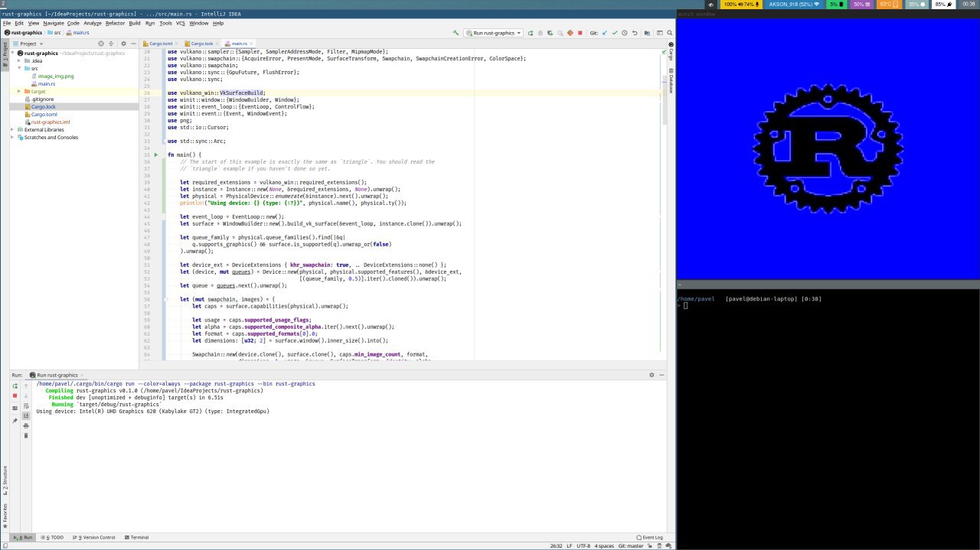
Task: Open the Refactor menu
Action: click(115, 23)
